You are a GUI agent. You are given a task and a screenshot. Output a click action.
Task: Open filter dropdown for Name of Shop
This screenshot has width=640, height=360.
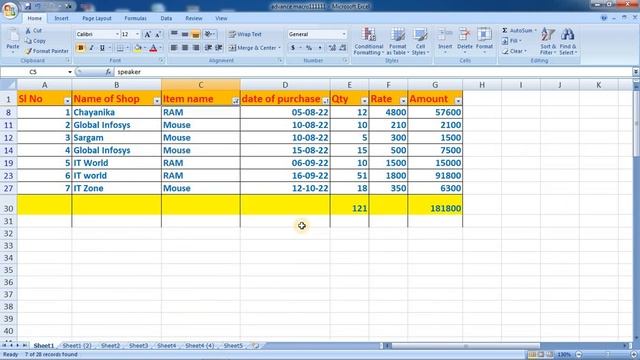point(157,100)
